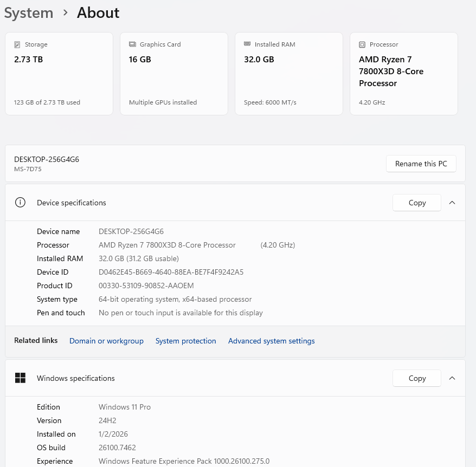Copy the Windows specifications details
Image resolution: width=476 pixels, height=467 pixels.
point(416,378)
